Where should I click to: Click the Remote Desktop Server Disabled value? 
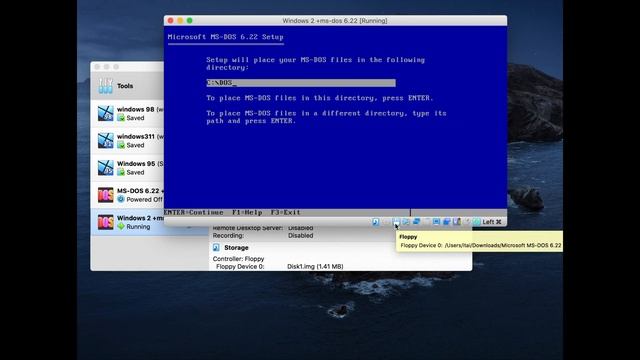tap(301, 228)
